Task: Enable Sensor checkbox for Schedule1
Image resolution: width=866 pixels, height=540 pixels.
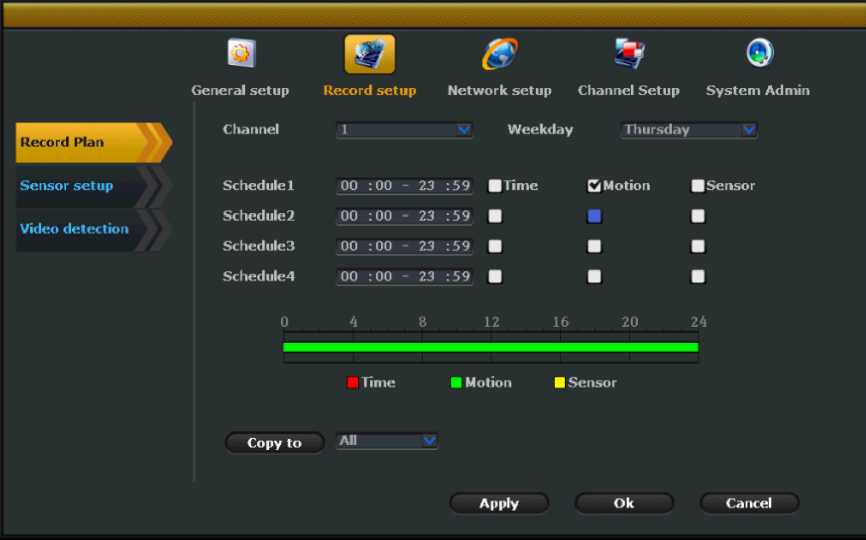Action: 698,186
